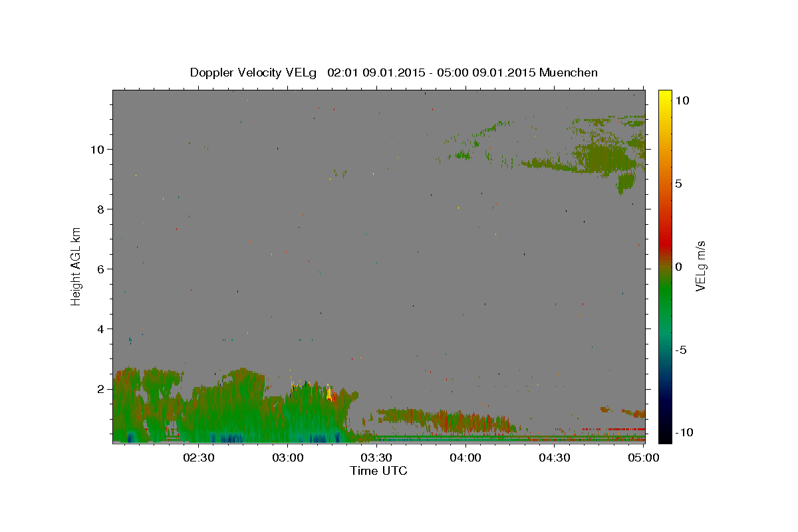Click the yellow velocity spike near 03:15
This screenshot has width=798, height=532.
(x=329, y=394)
